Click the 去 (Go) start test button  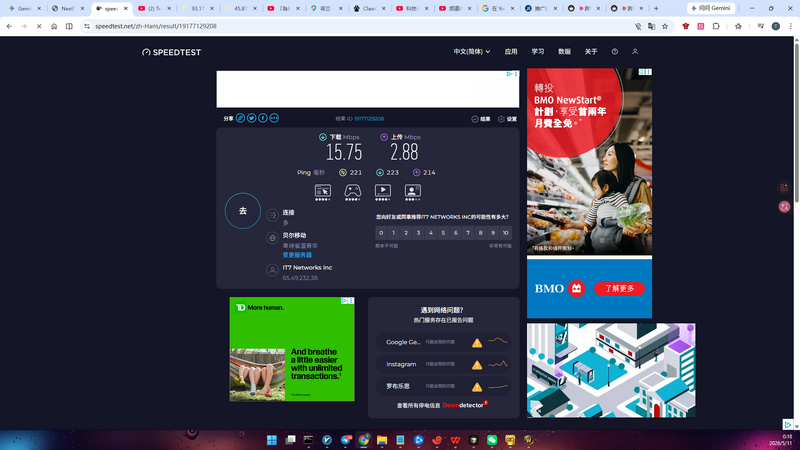(x=243, y=211)
